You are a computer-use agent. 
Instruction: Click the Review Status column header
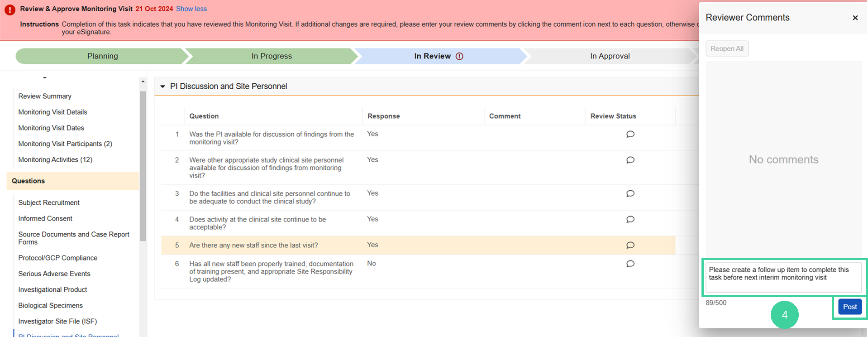pyautogui.click(x=613, y=116)
